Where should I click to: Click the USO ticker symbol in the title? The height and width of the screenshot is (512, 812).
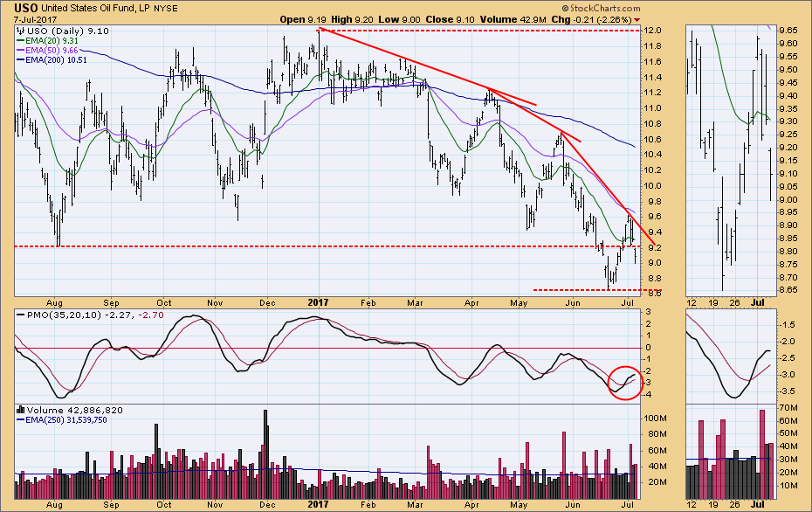tap(26, 8)
